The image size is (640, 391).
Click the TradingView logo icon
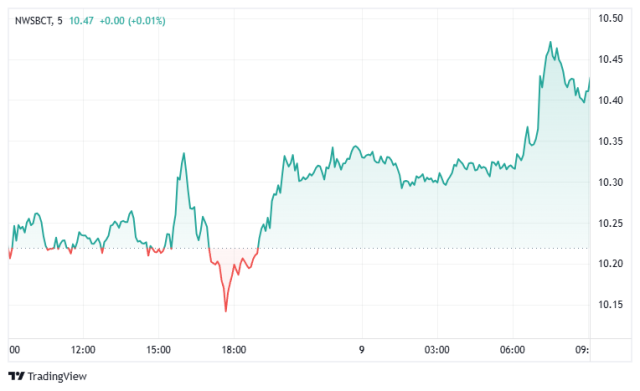click(16, 376)
